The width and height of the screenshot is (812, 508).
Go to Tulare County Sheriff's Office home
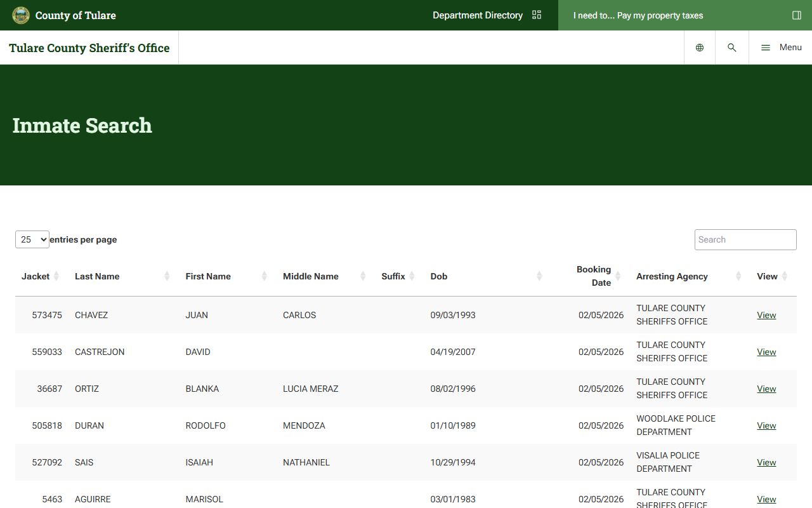pyautogui.click(x=89, y=48)
